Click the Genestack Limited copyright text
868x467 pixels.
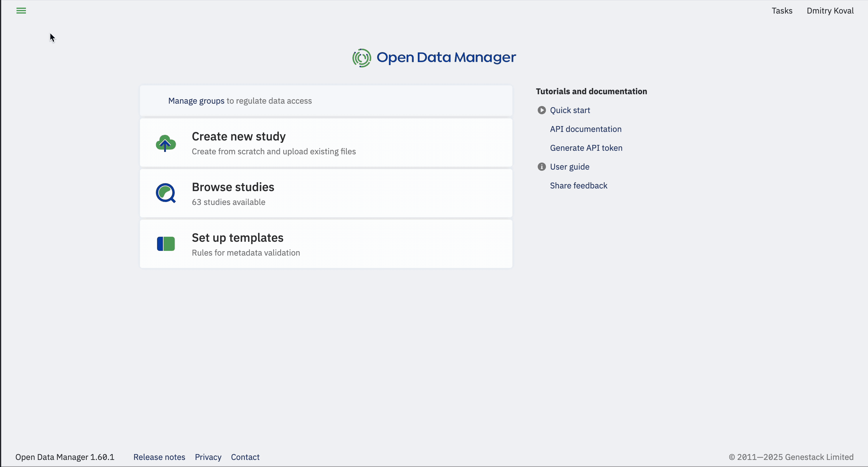click(791, 457)
